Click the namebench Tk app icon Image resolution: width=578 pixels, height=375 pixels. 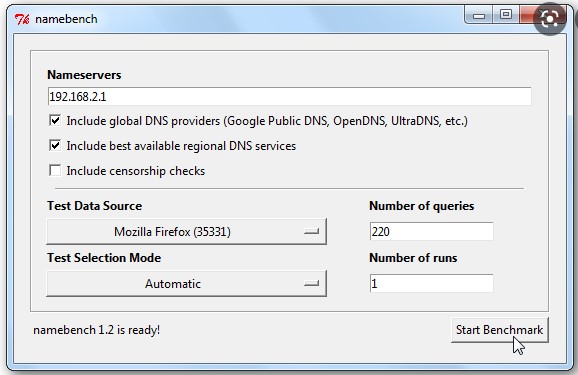click(22, 19)
